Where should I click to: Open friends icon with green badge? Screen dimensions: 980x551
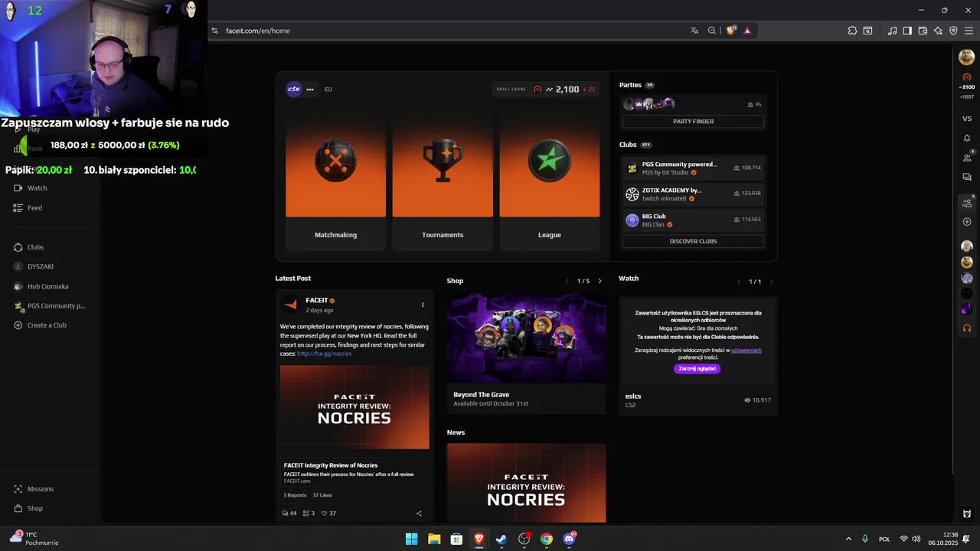pyautogui.click(x=967, y=157)
